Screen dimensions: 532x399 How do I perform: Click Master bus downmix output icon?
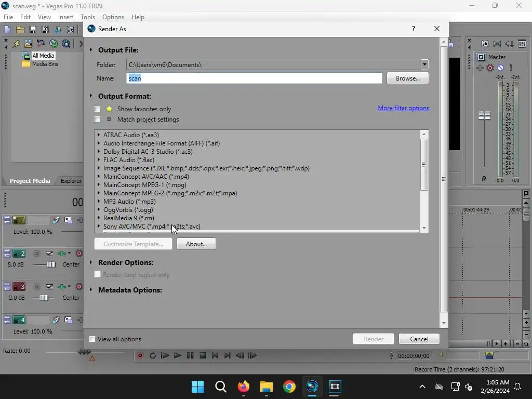[497, 44]
